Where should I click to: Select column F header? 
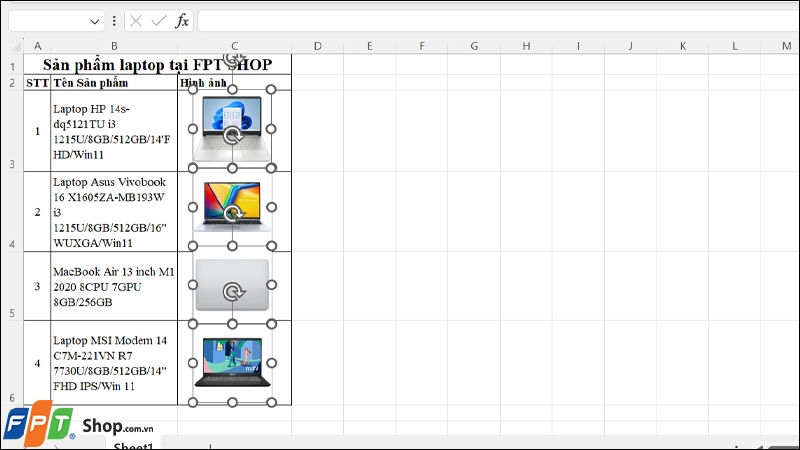coord(422,46)
